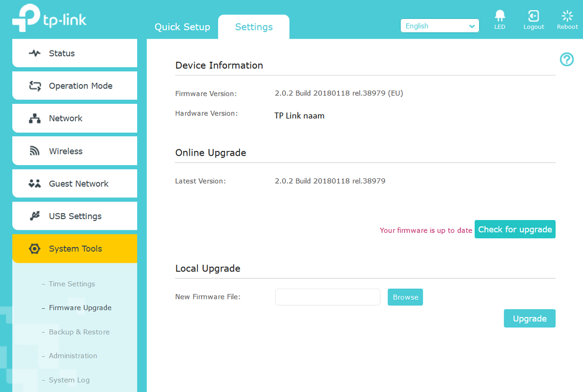Collapse the System Tools label
Image resolution: width=583 pixels, height=392 pixels.
pos(75,248)
